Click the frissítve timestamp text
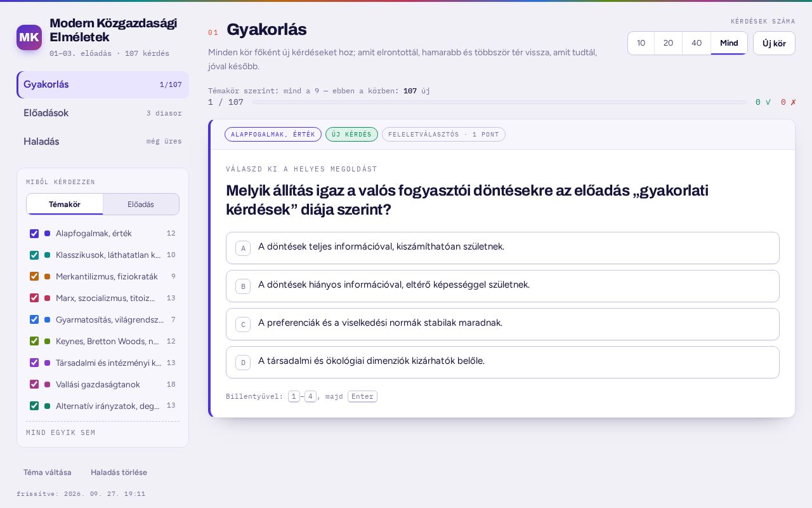The height and width of the screenshot is (508, 812). pyautogui.click(x=81, y=494)
